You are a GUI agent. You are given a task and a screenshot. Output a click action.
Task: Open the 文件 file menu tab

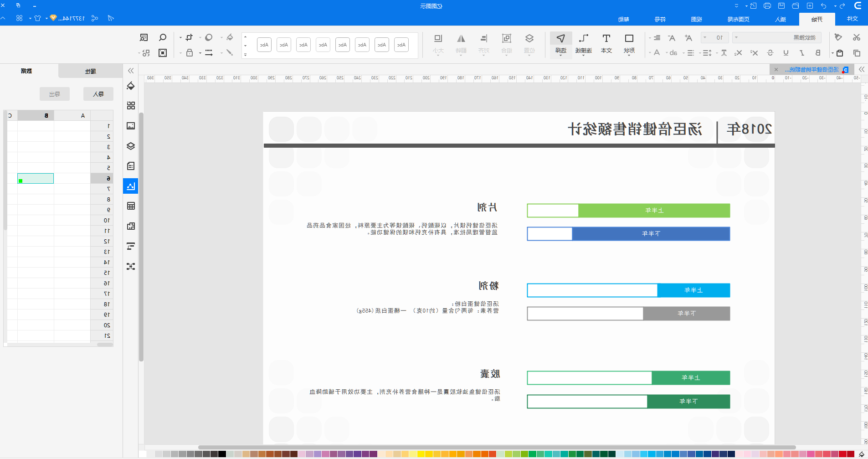[x=853, y=19]
